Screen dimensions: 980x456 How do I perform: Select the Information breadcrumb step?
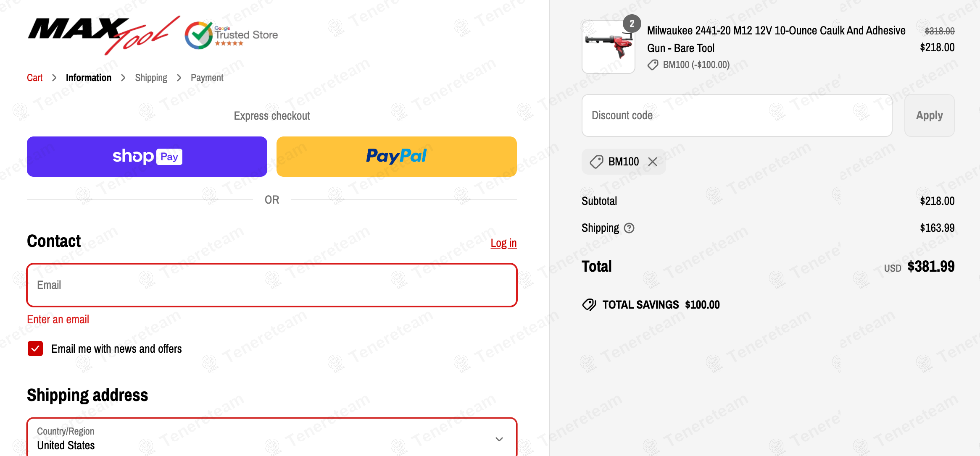tap(89, 78)
